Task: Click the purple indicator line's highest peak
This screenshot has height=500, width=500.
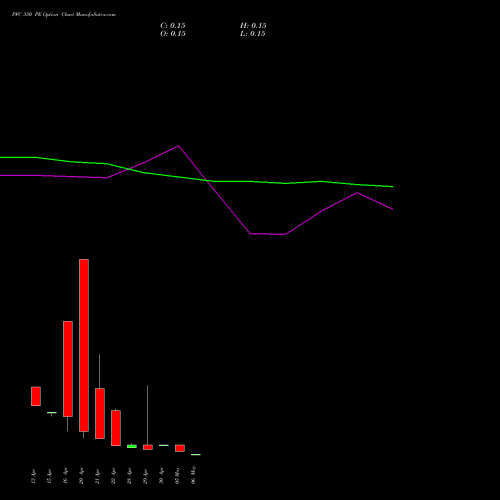Action: [x=178, y=146]
